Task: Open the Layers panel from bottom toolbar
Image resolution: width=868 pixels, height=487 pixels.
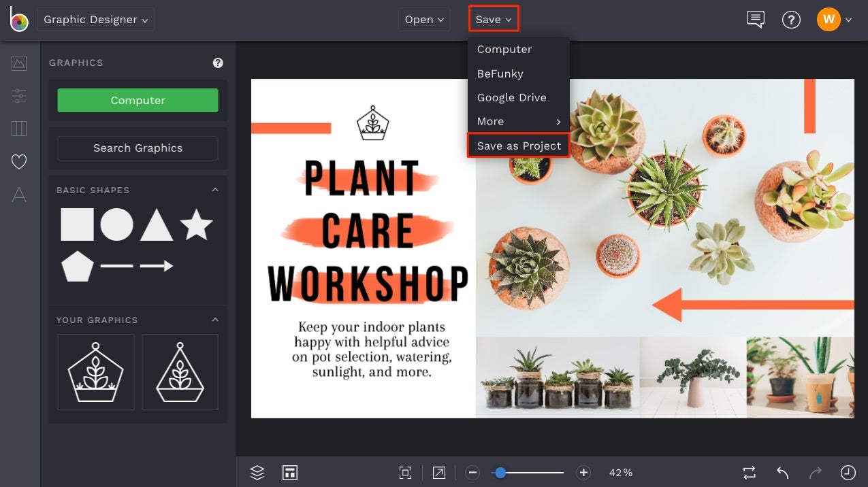Action: coord(257,472)
